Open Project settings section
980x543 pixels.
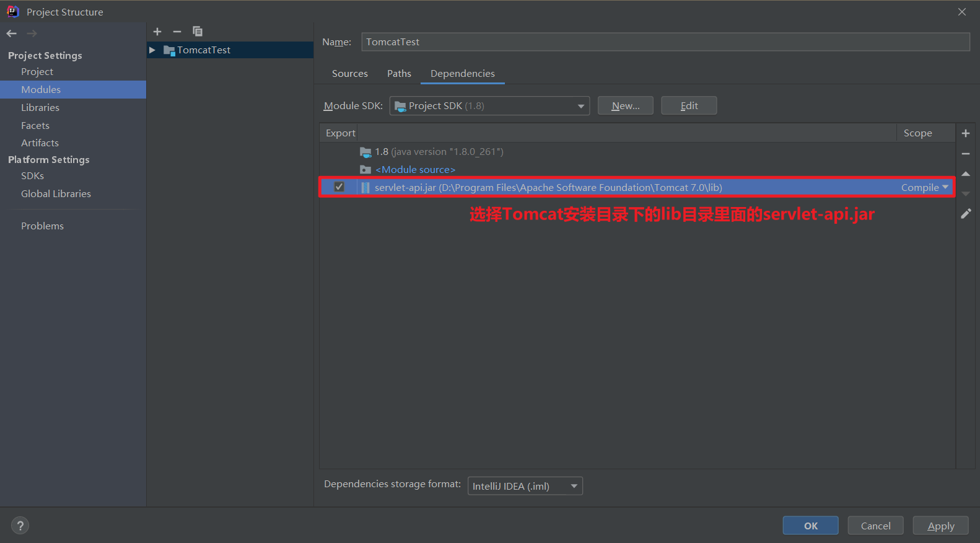tap(37, 72)
